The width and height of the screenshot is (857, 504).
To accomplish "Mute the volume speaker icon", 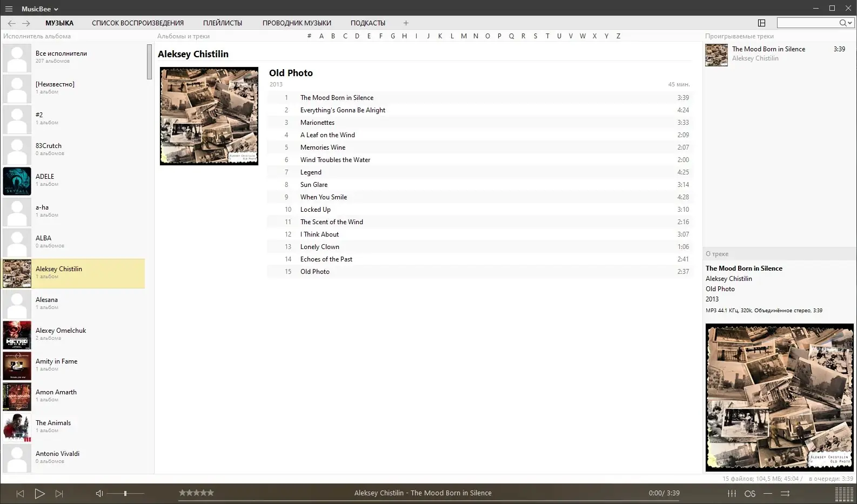I will [x=99, y=493].
